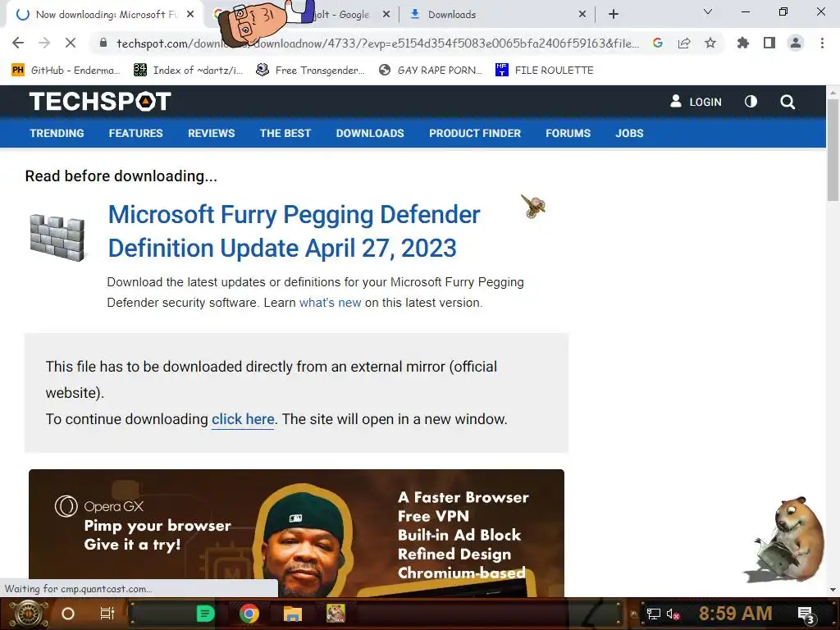The width and height of the screenshot is (840, 630).
Task: Click the browser forward arrow
Action: tap(44, 43)
